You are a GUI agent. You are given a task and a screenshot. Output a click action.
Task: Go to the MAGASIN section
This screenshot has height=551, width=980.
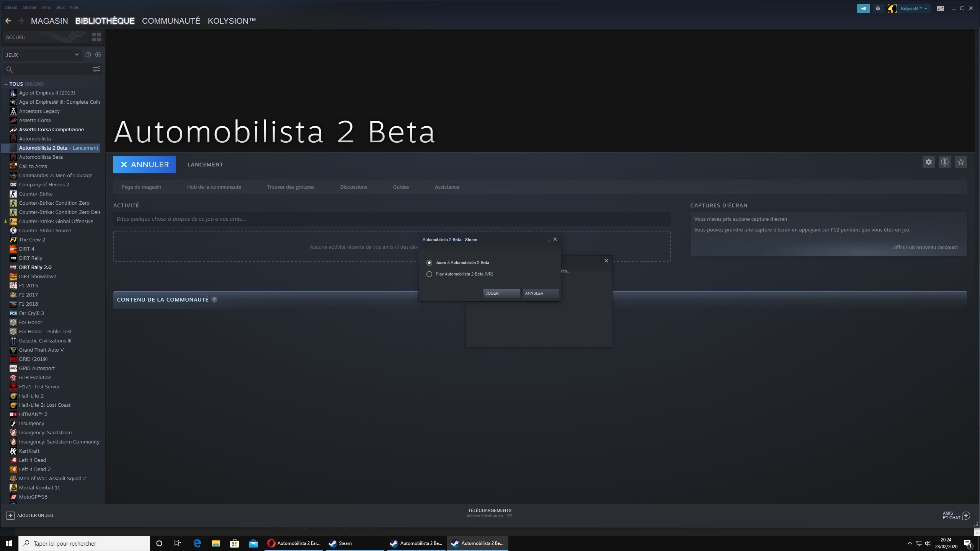pos(49,21)
